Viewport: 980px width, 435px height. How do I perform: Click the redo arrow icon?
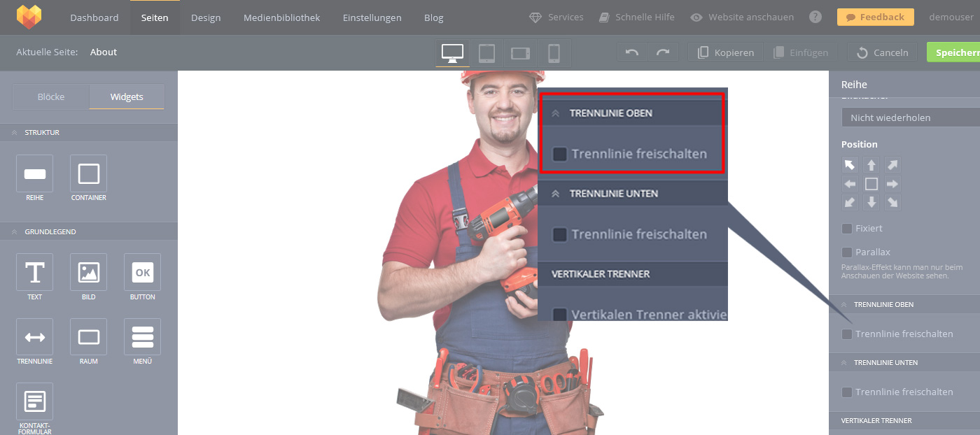[663, 52]
